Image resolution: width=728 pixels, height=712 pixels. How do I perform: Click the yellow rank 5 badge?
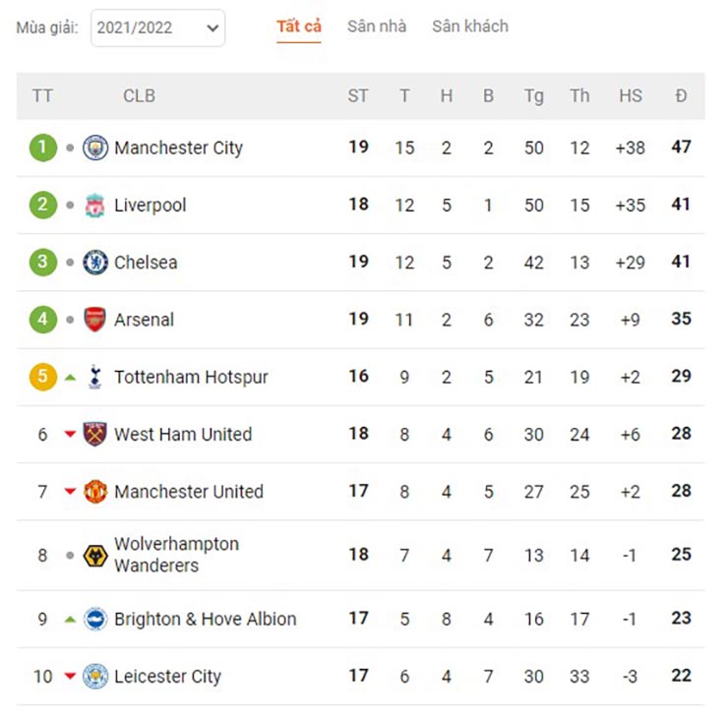click(42, 377)
